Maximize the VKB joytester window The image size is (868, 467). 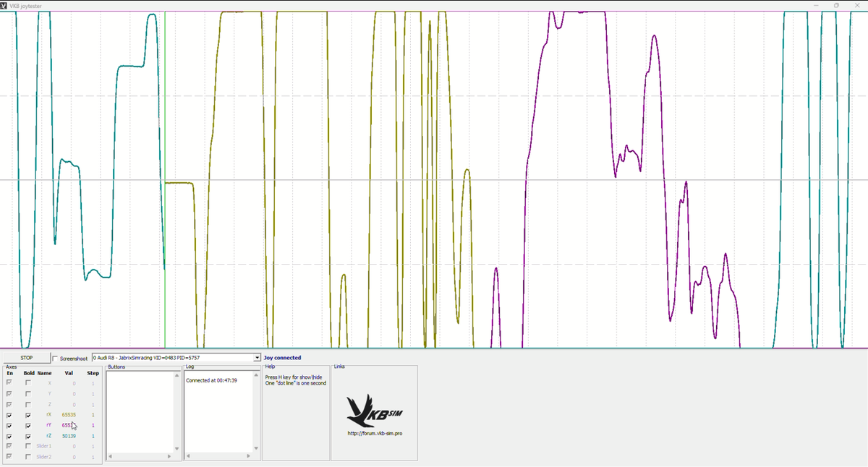(x=836, y=5)
